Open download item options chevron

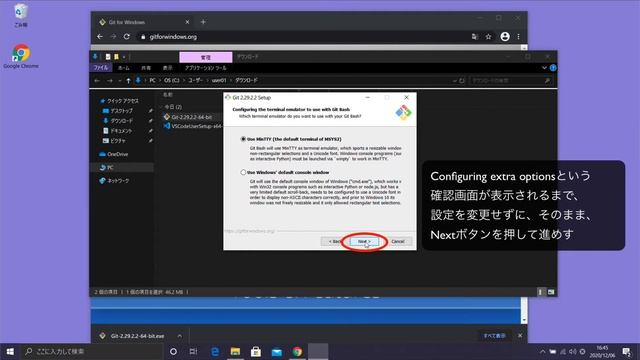coord(180,336)
